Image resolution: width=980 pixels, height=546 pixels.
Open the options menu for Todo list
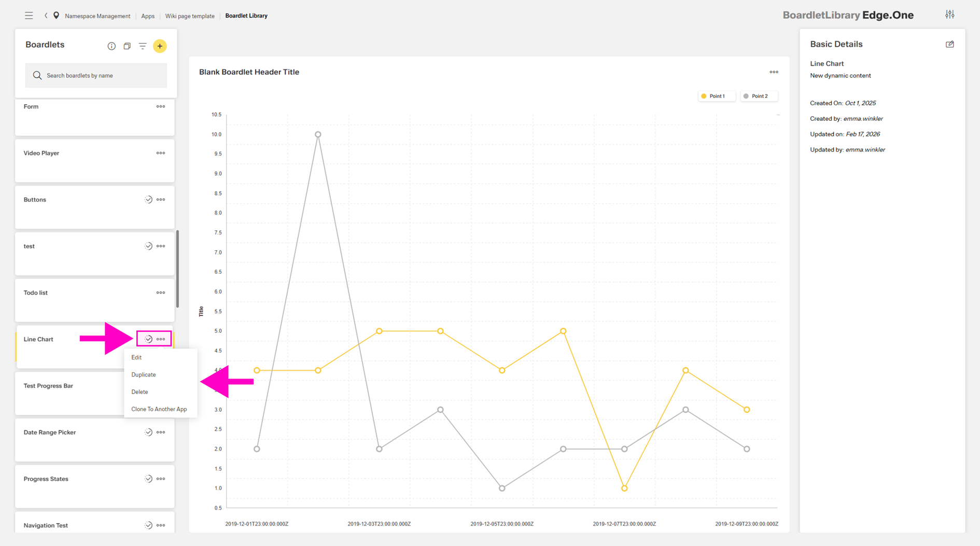[161, 292]
